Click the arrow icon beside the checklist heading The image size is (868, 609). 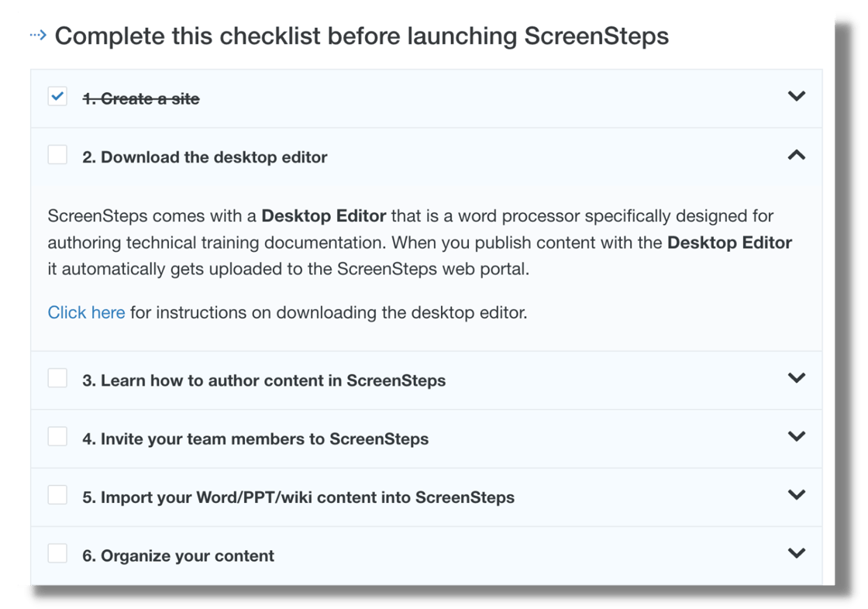click(38, 35)
